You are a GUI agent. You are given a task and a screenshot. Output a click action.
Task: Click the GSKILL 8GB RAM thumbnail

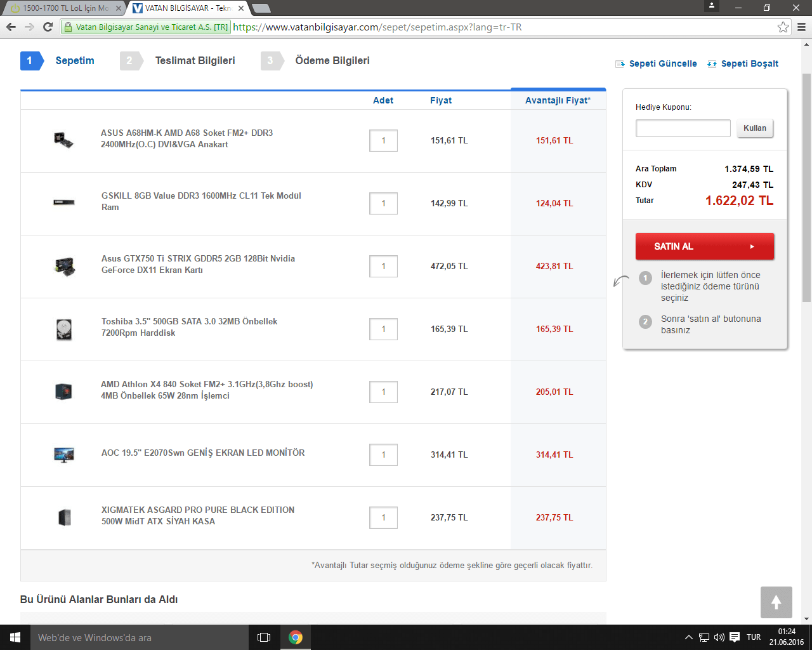(63, 202)
